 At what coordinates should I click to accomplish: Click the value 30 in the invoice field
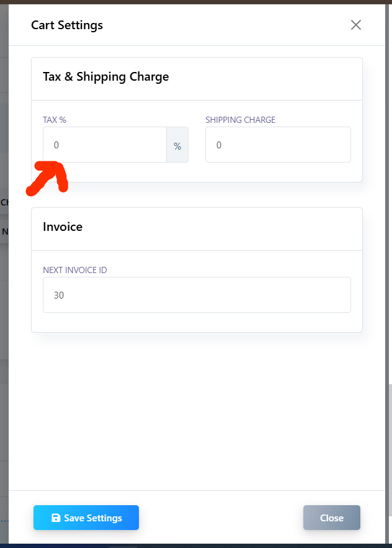click(59, 295)
